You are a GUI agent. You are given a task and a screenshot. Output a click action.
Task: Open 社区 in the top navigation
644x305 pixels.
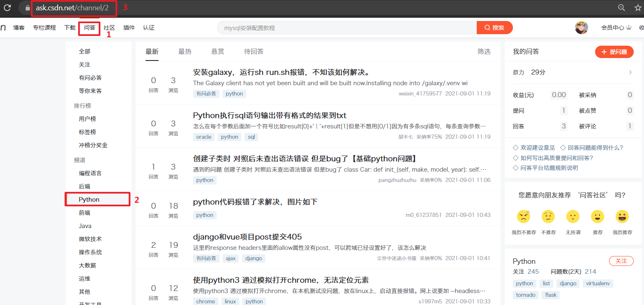coord(109,28)
